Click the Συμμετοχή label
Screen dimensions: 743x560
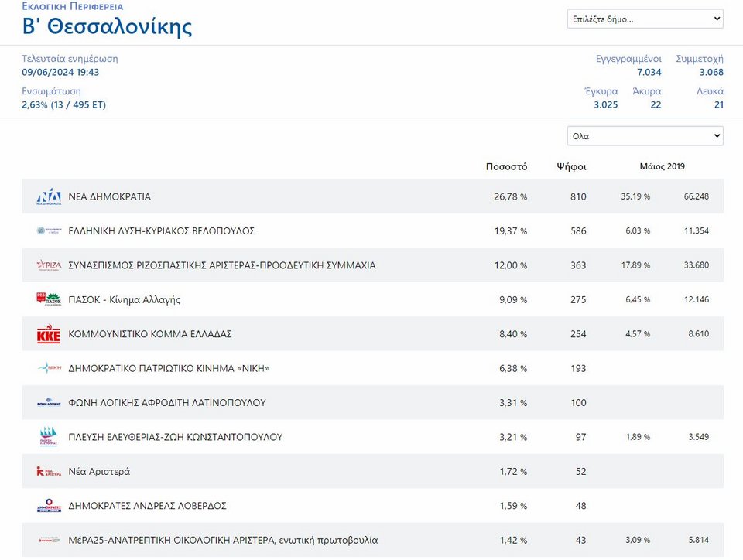pos(700,59)
